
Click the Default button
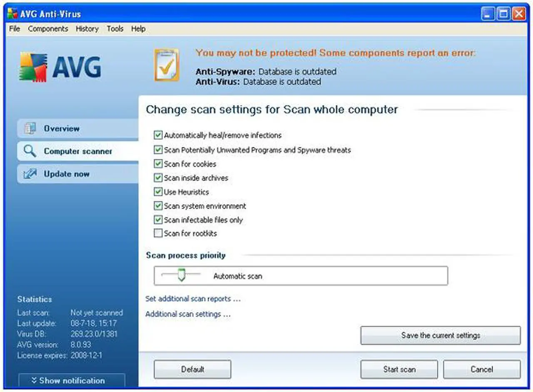(192, 370)
